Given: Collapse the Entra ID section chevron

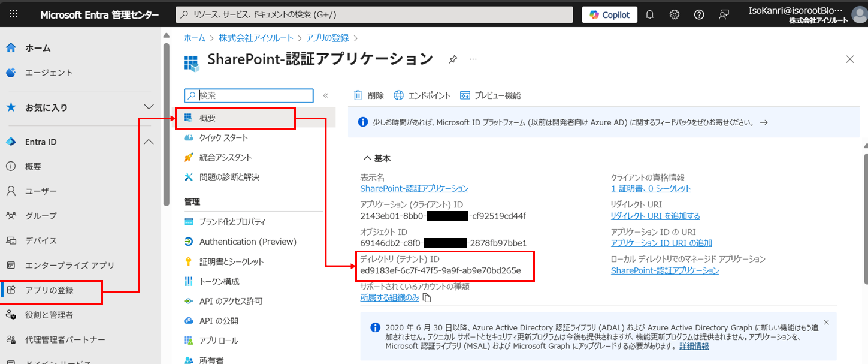Looking at the screenshot, I should point(149,142).
